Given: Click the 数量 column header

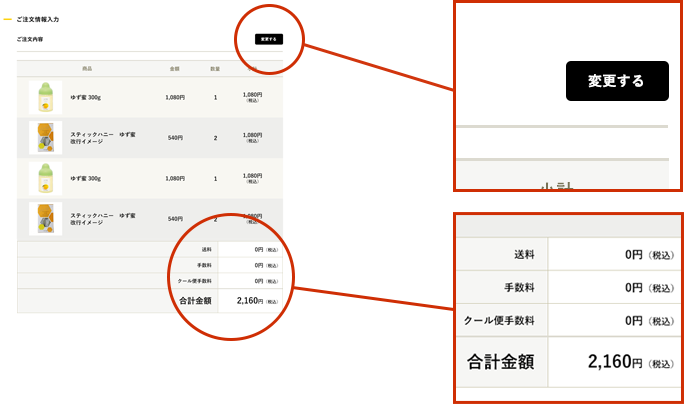Looking at the screenshot, I should coord(215,68).
